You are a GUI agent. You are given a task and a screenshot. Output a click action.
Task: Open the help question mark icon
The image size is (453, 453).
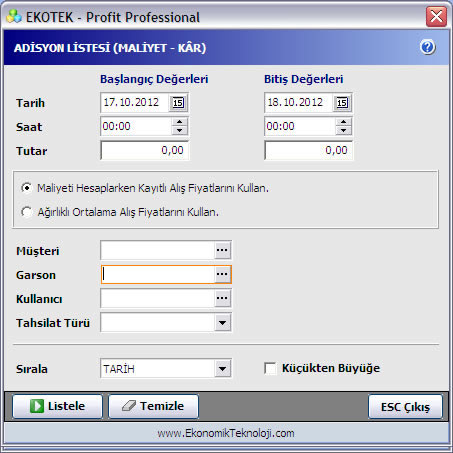[x=428, y=47]
